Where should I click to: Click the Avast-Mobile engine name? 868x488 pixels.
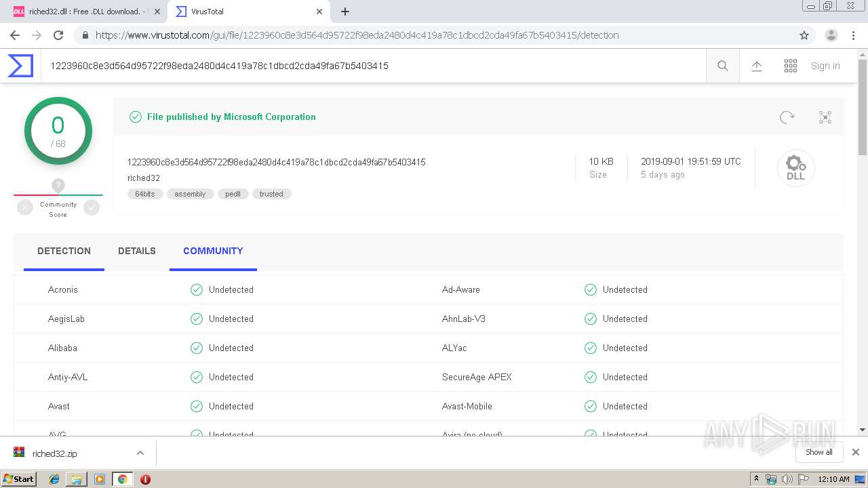(467, 406)
